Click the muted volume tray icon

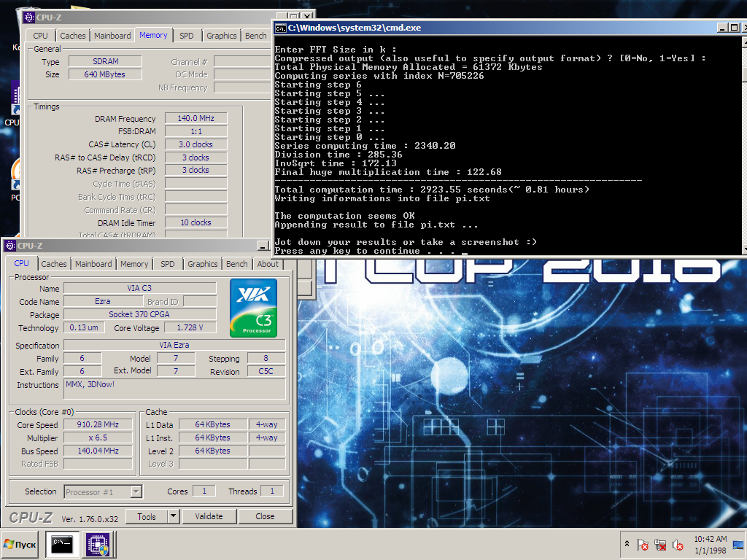pyautogui.click(x=677, y=544)
